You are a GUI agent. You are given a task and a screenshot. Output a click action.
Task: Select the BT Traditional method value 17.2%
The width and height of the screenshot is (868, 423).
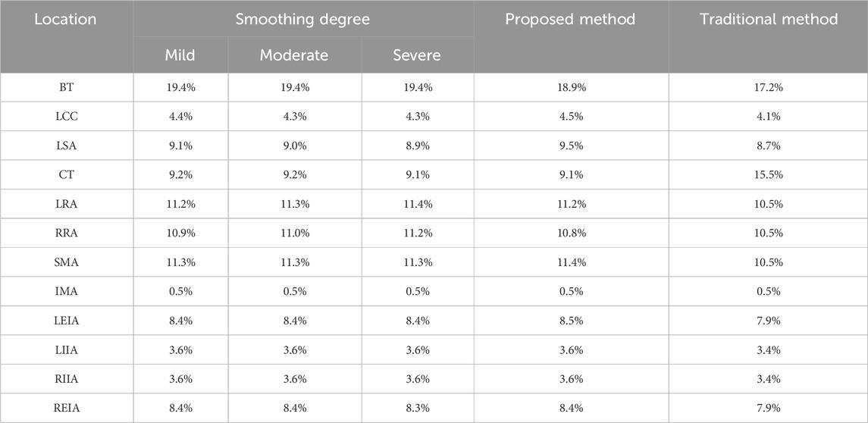768,88
